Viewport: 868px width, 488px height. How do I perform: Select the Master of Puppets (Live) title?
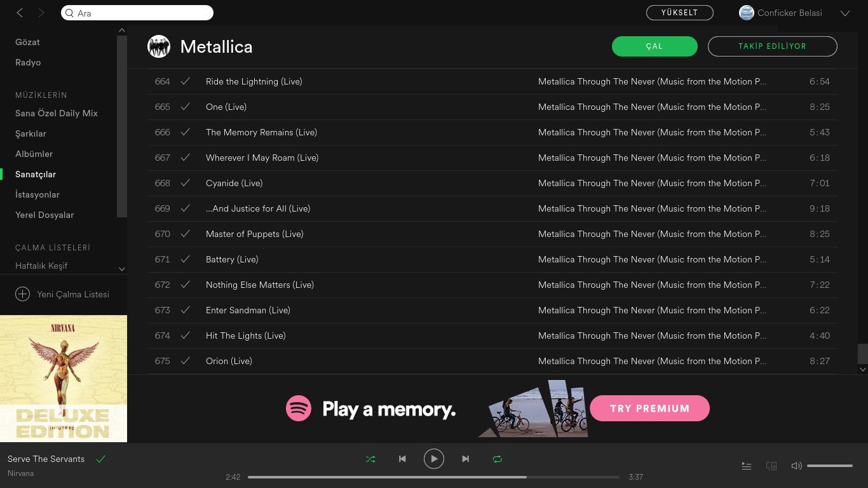coord(255,234)
